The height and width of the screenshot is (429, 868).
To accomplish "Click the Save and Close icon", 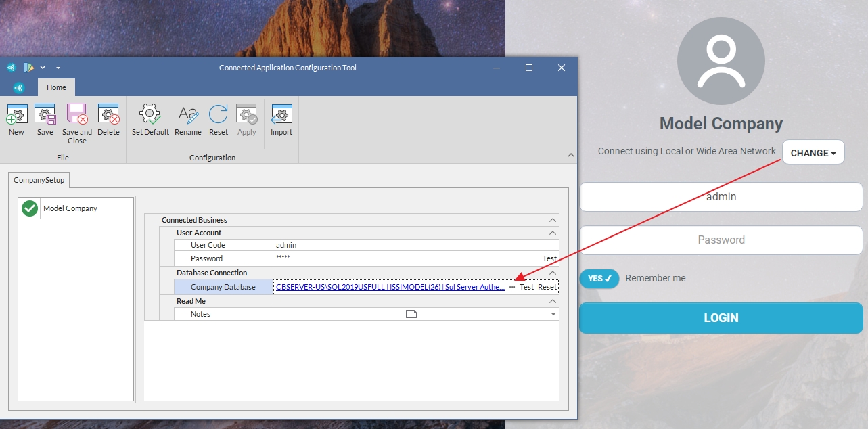I will pyautogui.click(x=76, y=114).
